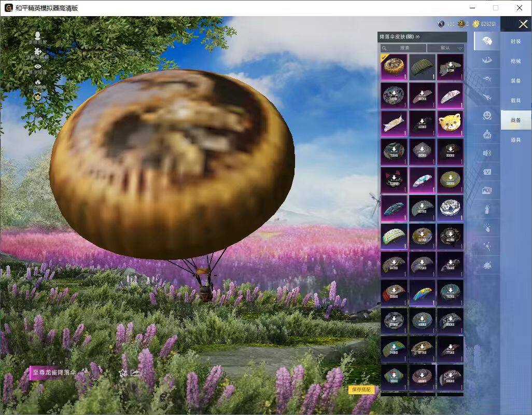Screen dimensions: 532x415
Task: Switch to the 载具 tab
Action: pos(516,101)
